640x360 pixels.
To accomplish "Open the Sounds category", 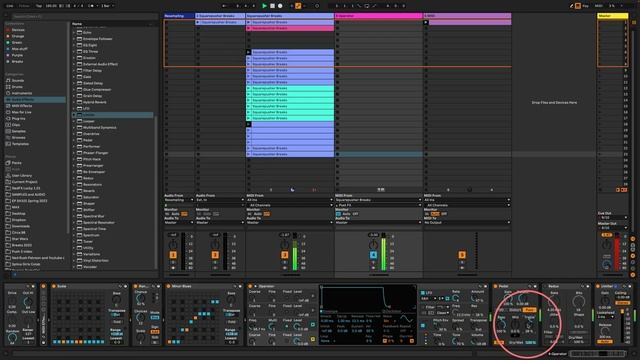I will click(x=18, y=80).
